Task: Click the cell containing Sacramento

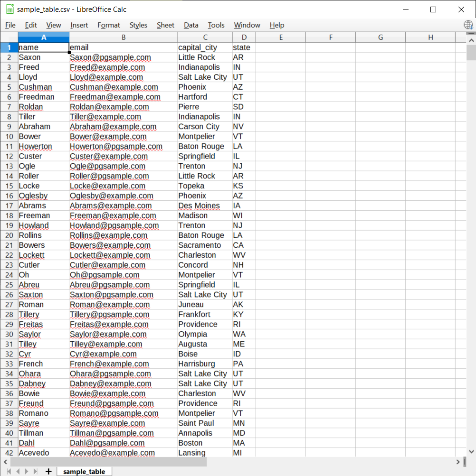Action: [x=205, y=245]
